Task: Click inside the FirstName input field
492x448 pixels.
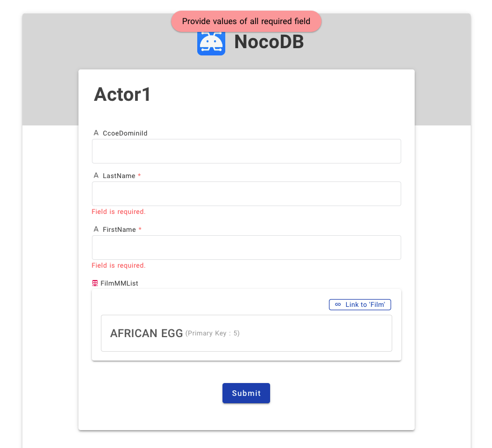Action: [x=246, y=248]
